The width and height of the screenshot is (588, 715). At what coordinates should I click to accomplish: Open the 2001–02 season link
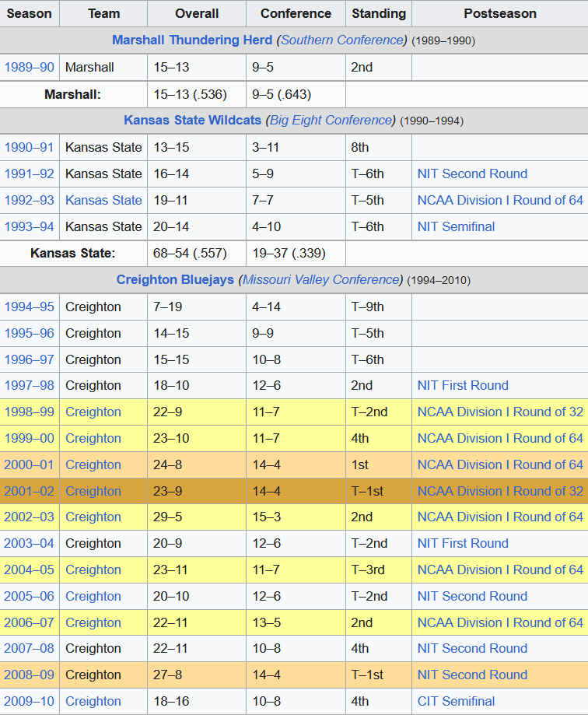(x=30, y=492)
